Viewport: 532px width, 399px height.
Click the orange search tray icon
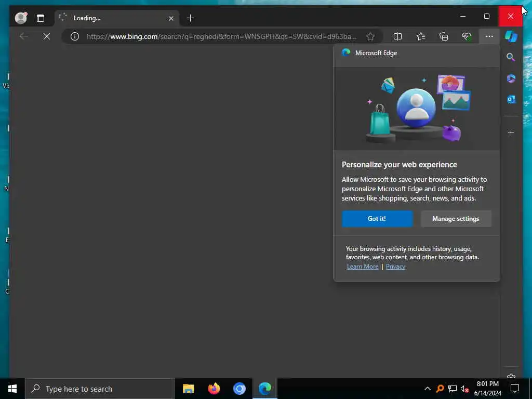[x=440, y=389]
